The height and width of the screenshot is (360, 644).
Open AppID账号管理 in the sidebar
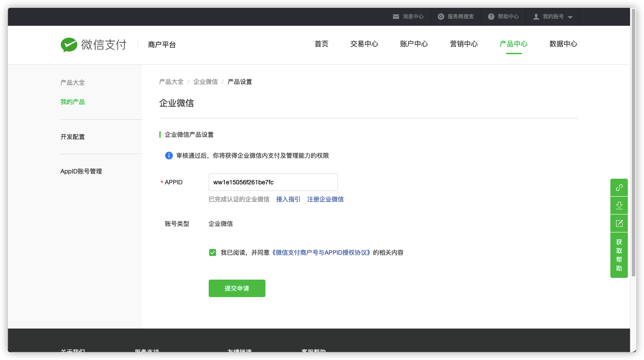click(81, 171)
